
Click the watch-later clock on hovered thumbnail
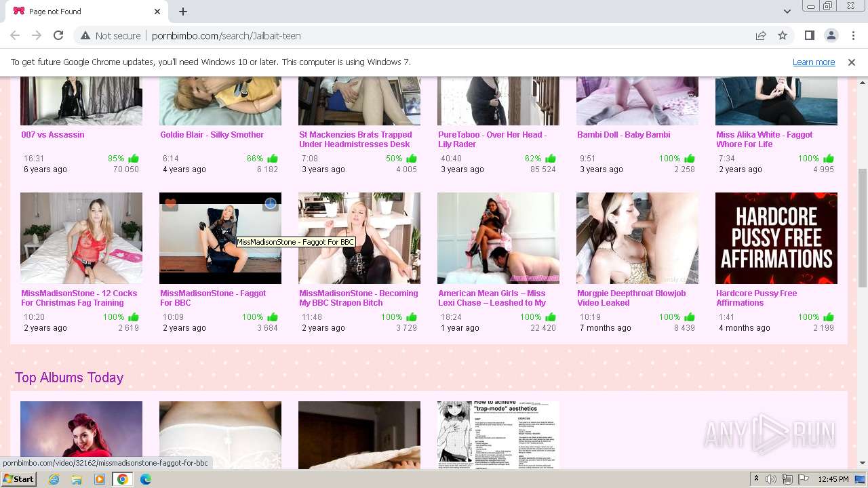pyautogui.click(x=270, y=203)
